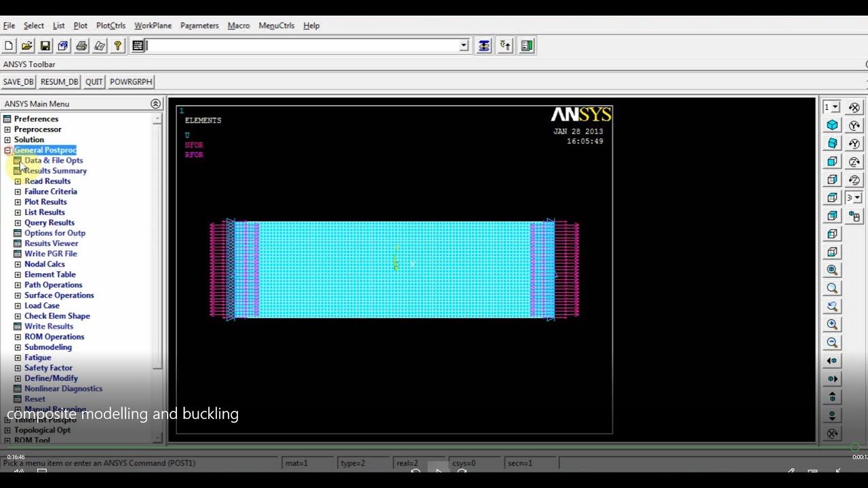Viewport: 868px width, 488px height.
Task: Open the WorkPlane menu
Action: click(x=153, y=26)
